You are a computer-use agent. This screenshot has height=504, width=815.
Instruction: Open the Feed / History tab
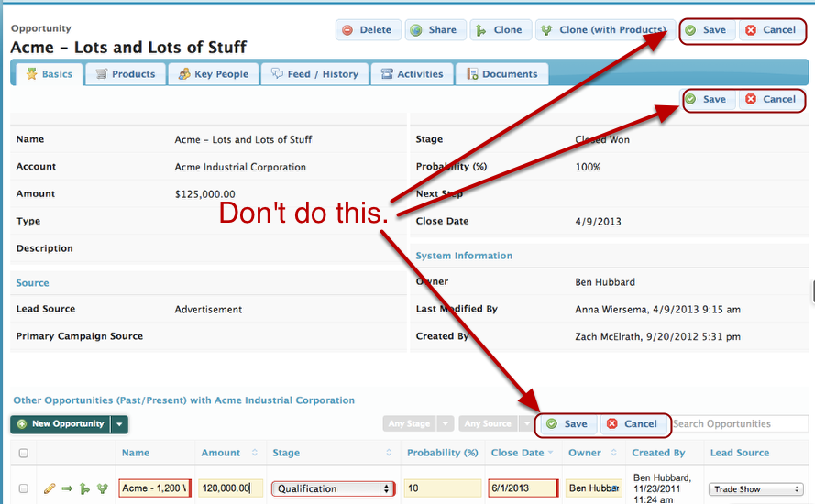[314, 74]
